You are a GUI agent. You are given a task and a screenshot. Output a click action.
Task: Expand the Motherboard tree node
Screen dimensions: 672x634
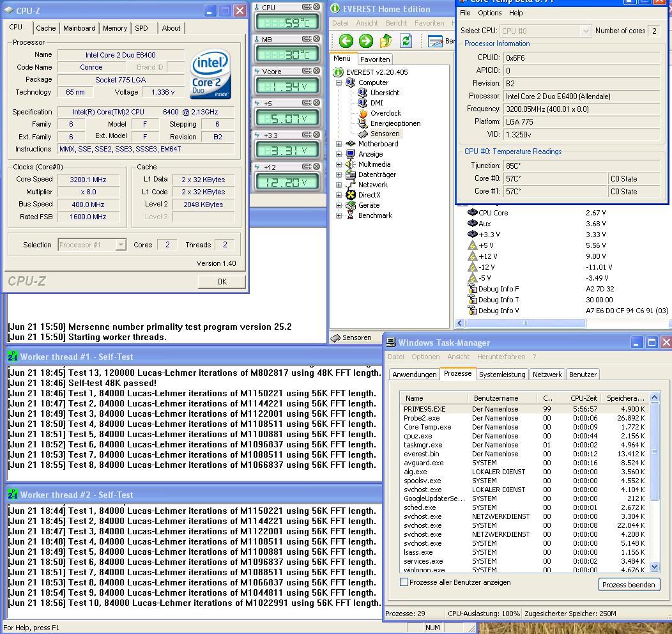(339, 144)
